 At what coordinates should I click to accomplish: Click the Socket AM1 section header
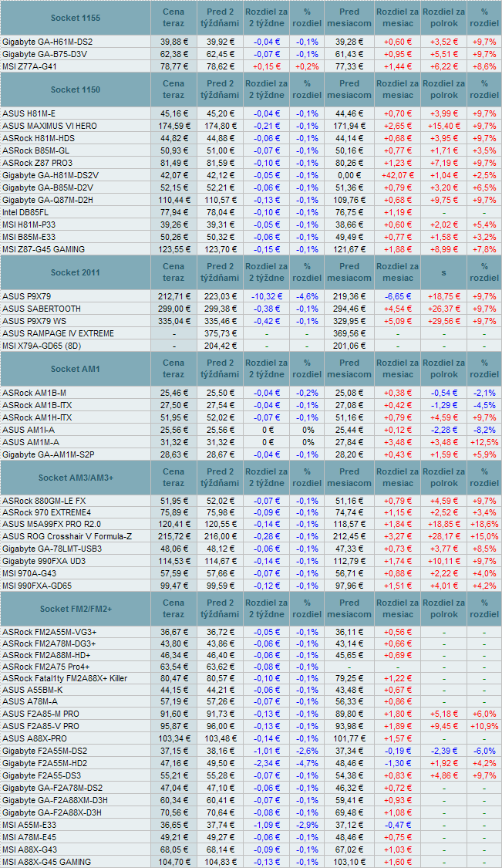(x=76, y=369)
